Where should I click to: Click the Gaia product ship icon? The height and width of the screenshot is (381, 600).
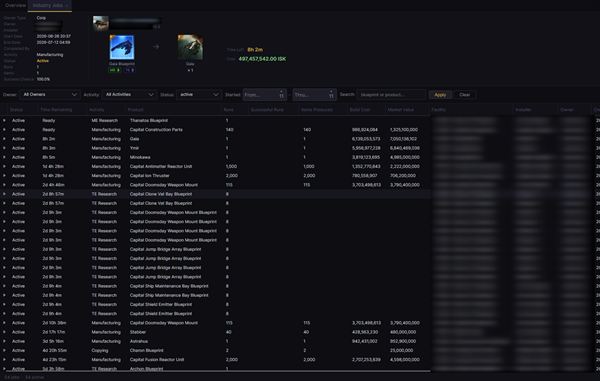coord(190,47)
